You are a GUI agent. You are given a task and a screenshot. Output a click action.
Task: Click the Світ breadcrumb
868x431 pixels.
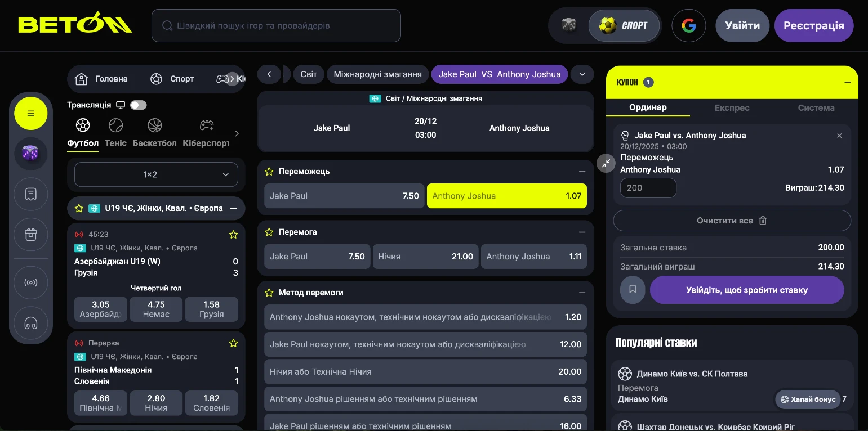pos(309,74)
